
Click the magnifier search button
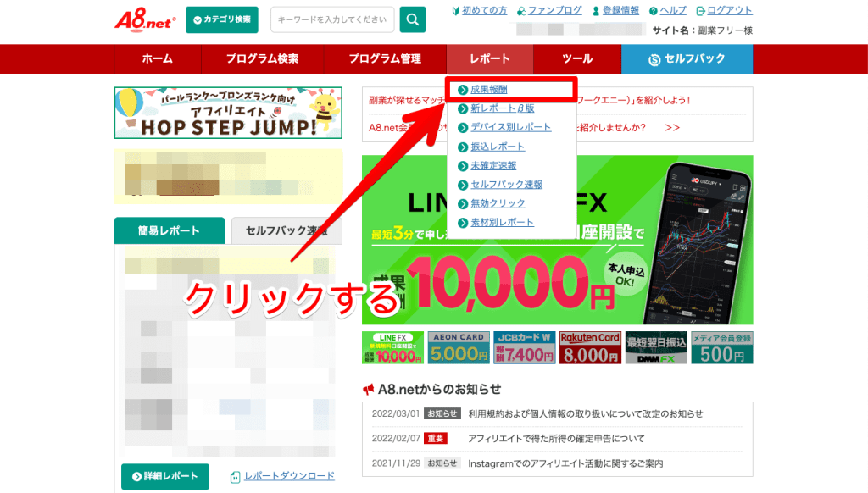413,20
